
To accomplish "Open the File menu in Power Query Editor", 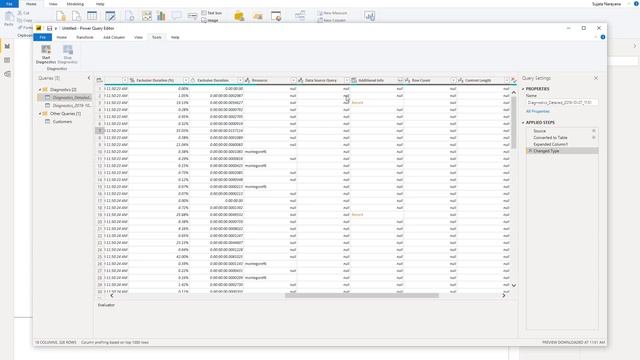I will (42, 37).
